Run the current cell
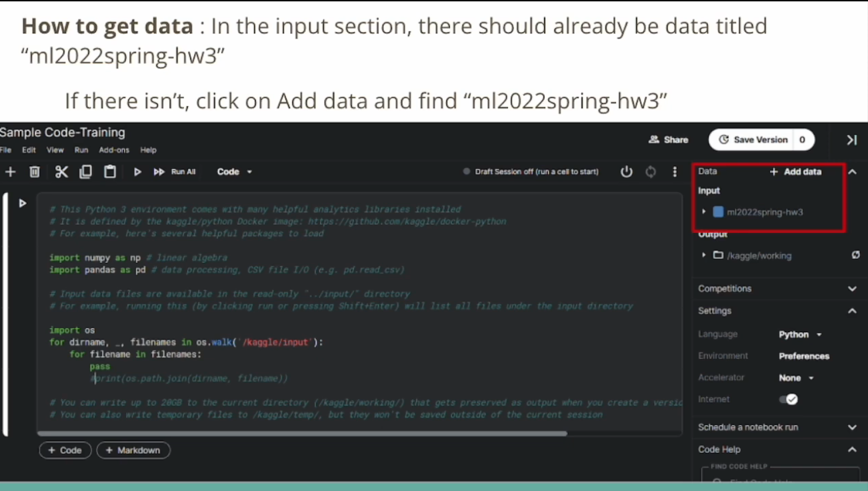 coord(137,171)
